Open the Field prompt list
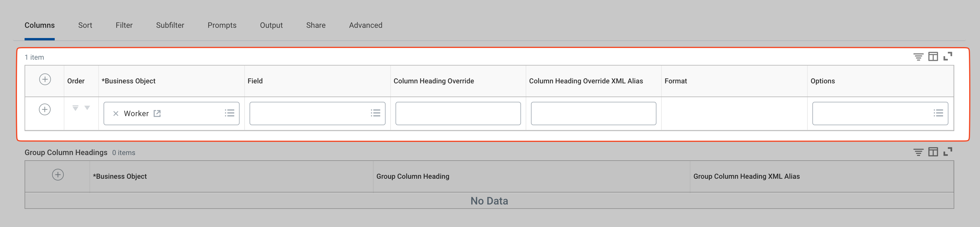 (x=376, y=113)
